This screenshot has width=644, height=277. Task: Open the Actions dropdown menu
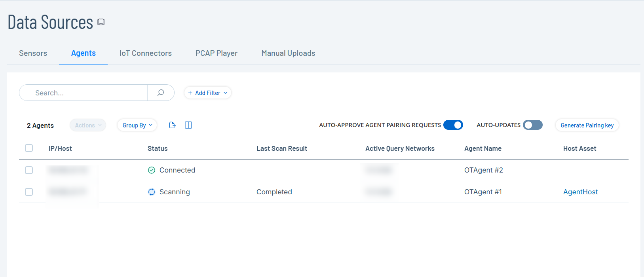tap(88, 125)
